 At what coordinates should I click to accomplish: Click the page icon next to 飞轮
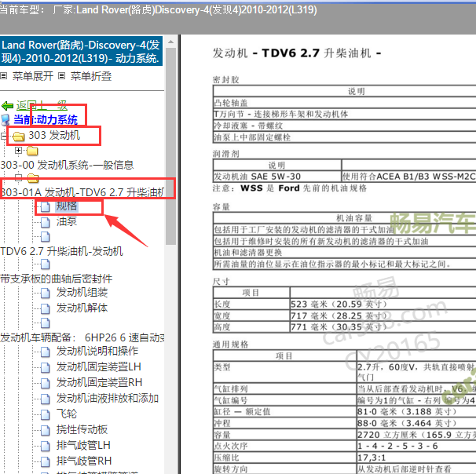click(46, 415)
